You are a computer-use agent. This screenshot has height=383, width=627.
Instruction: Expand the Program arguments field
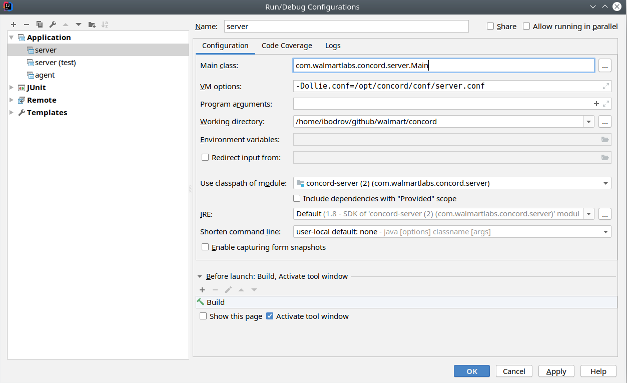click(x=606, y=104)
